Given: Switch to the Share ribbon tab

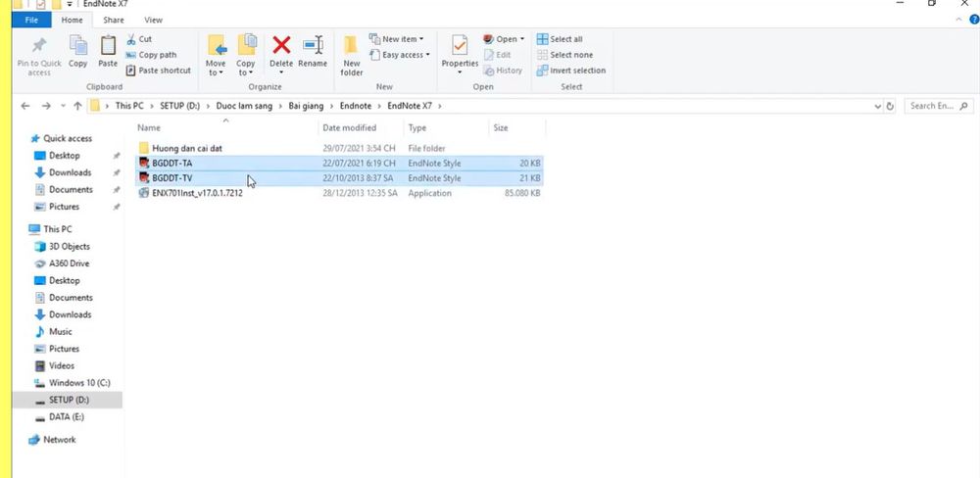Looking at the screenshot, I should (113, 20).
